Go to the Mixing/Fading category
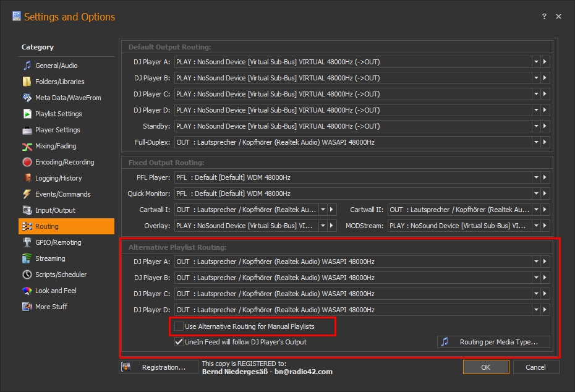This screenshot has height=392, width=575. click(x=66, y=146)
